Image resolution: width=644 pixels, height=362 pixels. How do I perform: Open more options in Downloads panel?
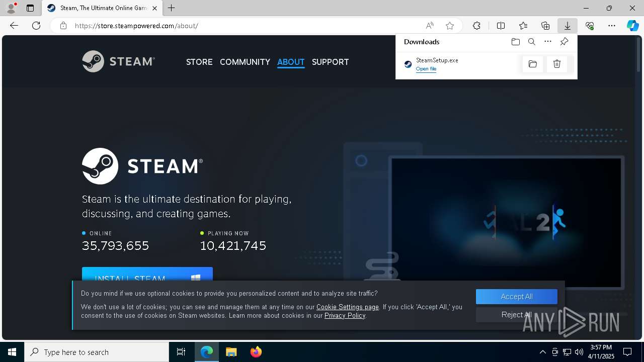[x=548, y=42]
